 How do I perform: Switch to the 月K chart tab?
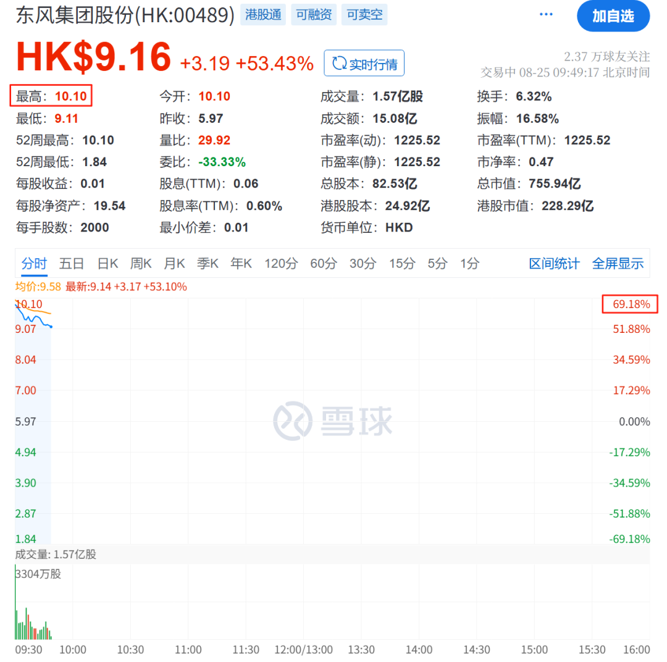174,264
